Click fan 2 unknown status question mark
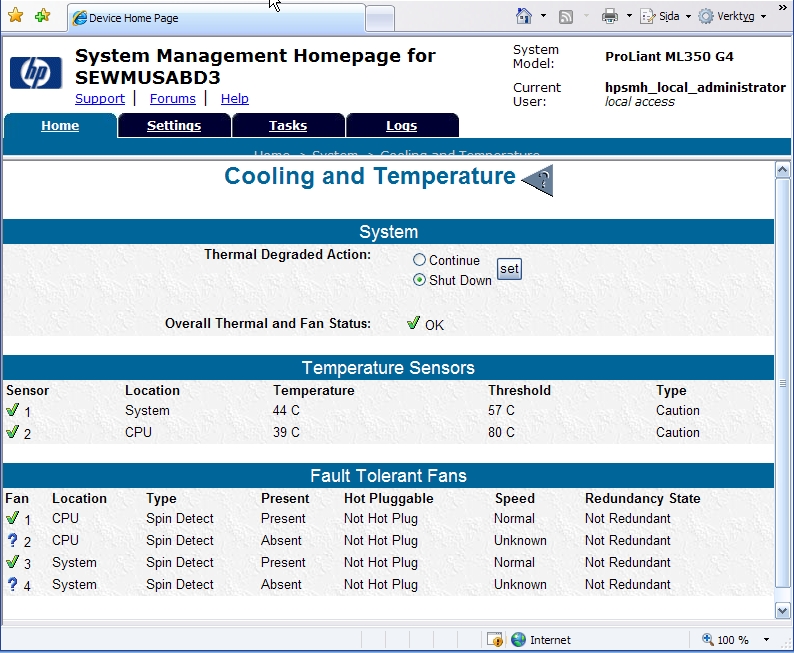 13,540
